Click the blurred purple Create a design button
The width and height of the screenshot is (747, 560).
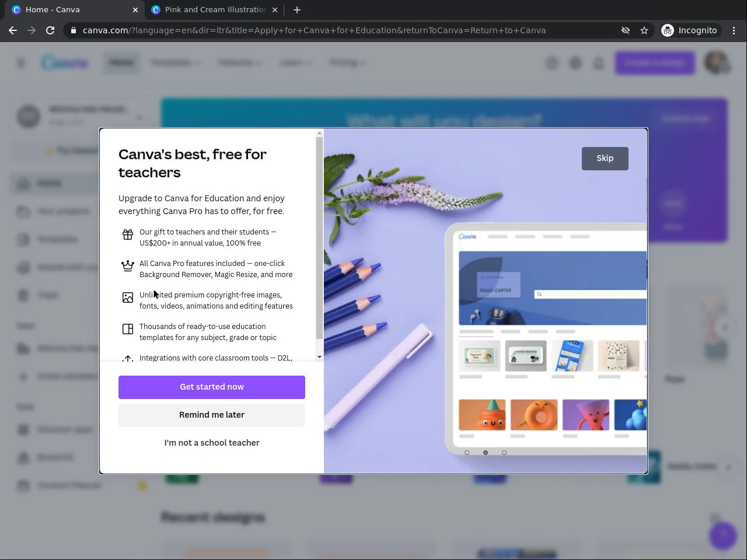click(x=655, y=63)
